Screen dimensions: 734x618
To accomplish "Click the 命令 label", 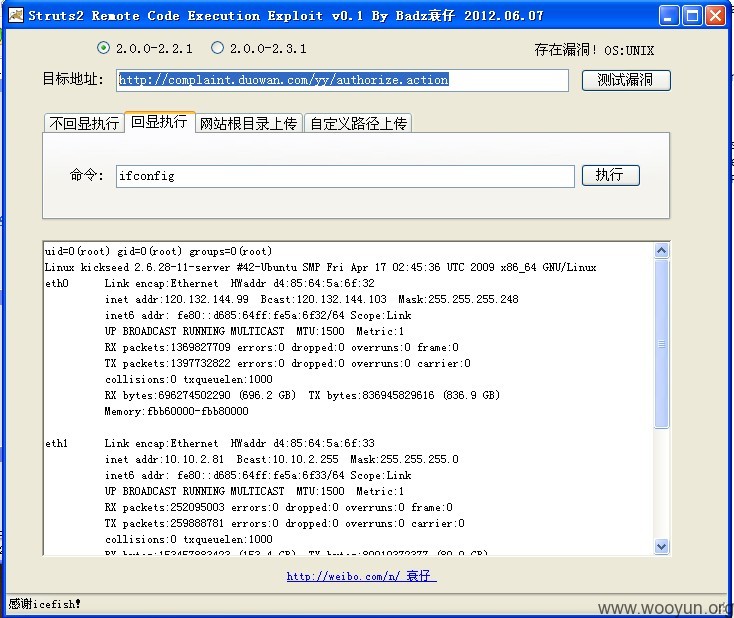I will point(87,175).
